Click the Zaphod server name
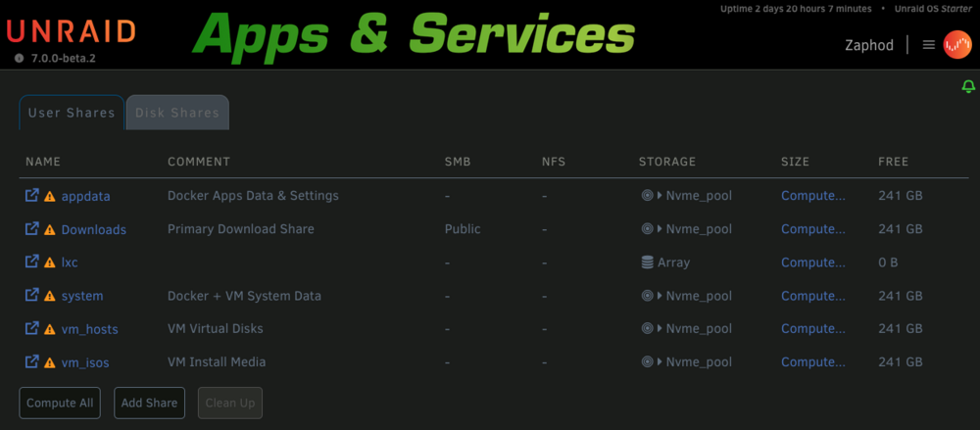This screenshot has height=430, width=980. (869, 45)
